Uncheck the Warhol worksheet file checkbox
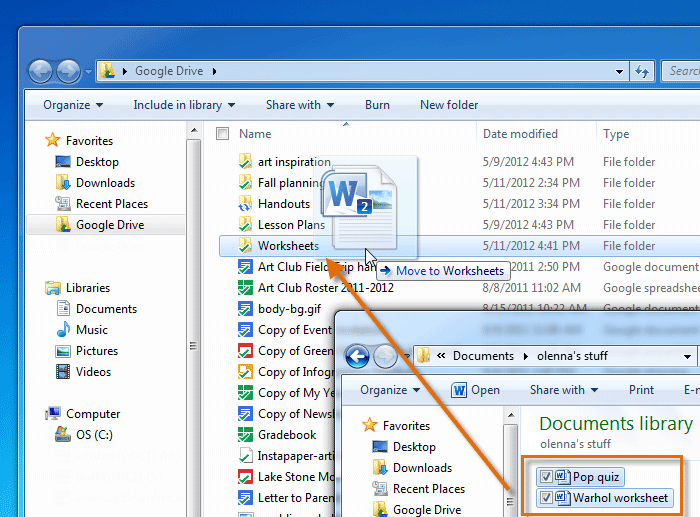This screenshot has height=517, width=700. pyautogui.click(x=546, y=497)
